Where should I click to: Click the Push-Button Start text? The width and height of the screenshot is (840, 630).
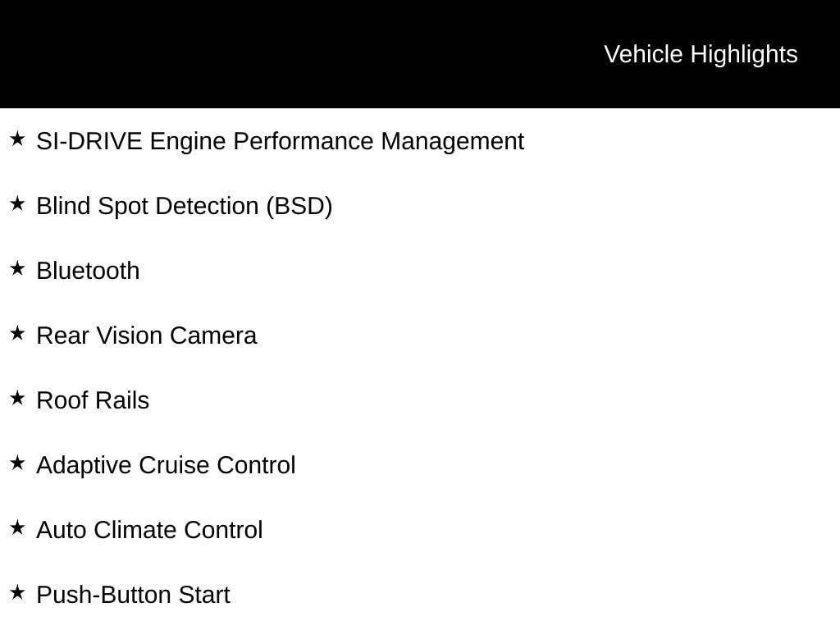(133, 595)
